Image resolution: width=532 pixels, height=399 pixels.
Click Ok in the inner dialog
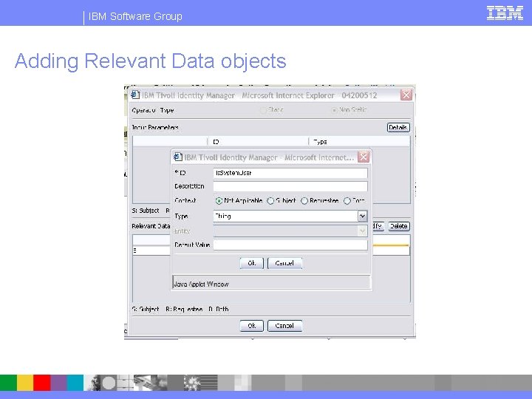[251, 263]
